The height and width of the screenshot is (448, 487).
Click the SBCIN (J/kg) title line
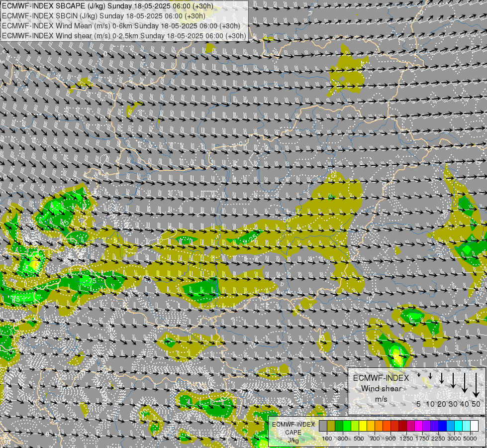[x=104, y=16]
